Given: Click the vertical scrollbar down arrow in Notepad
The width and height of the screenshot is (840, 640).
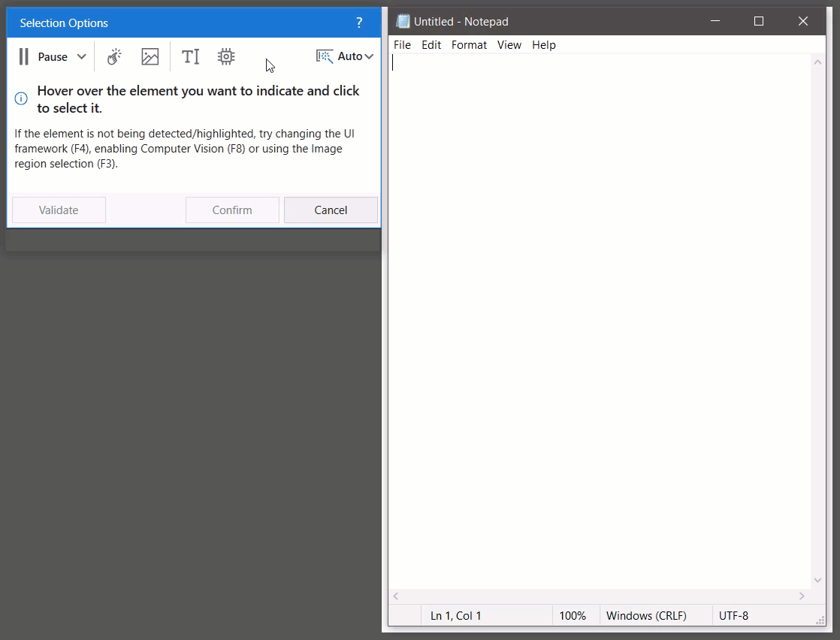Looking at the screenshot, I should click(x=818, y=580).
